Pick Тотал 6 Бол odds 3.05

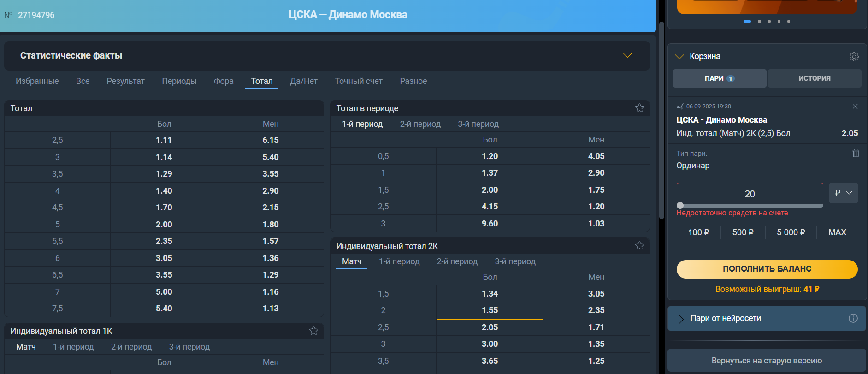[164, 258]
